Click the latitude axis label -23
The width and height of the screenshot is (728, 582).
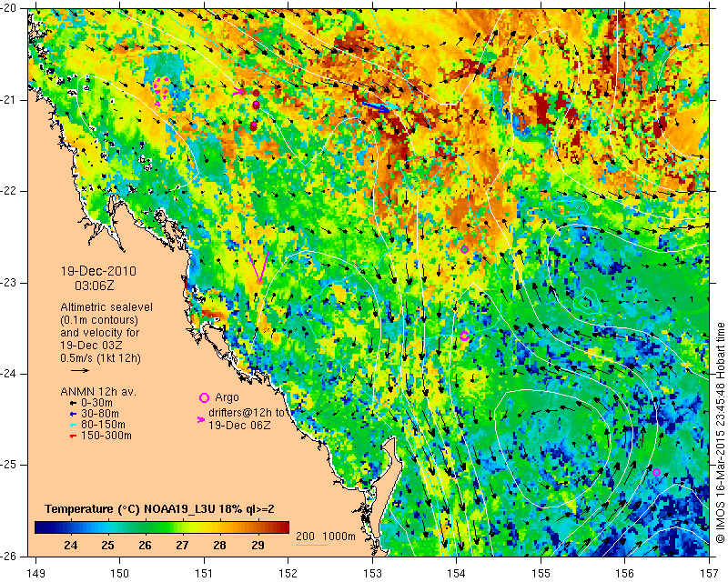[9, 283]
